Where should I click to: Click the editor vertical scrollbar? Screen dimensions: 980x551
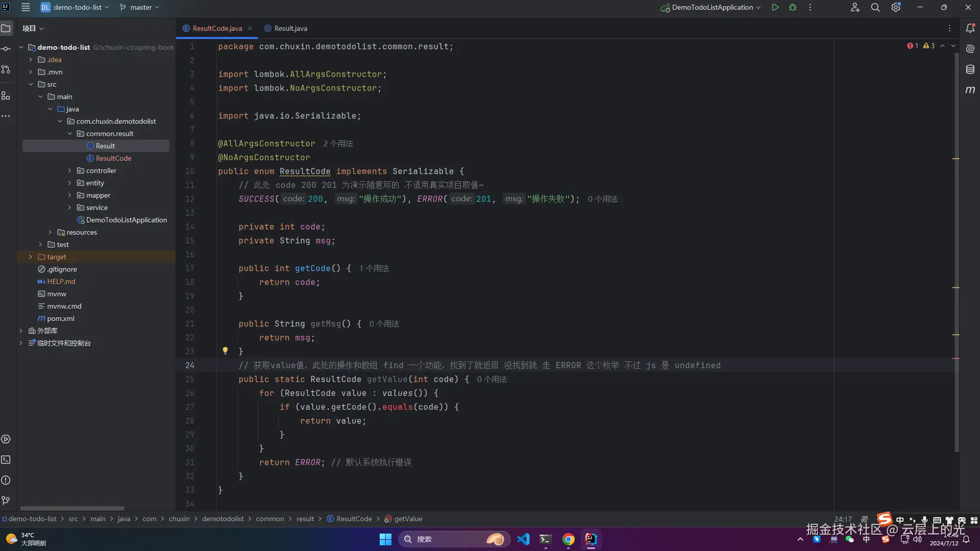click(x=956, y=252)
